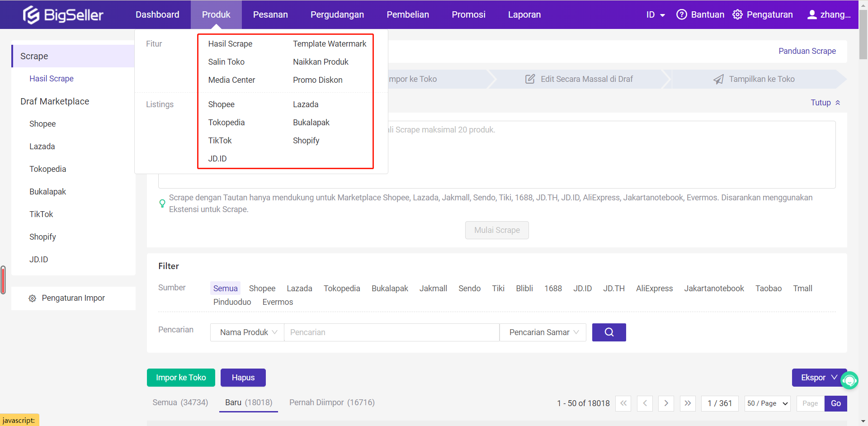Open the zhang user account menu
The width and height of the screenshot is (868, 426).
point(829,14)
